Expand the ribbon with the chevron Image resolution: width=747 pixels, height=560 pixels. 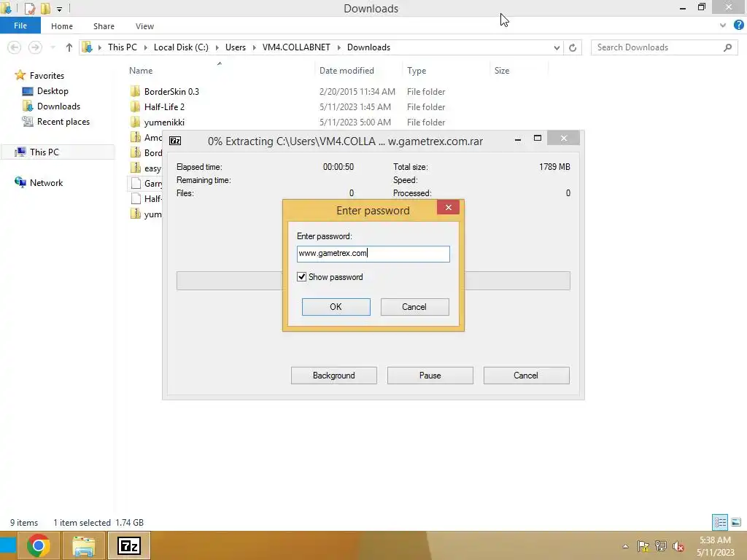(723, 26)
